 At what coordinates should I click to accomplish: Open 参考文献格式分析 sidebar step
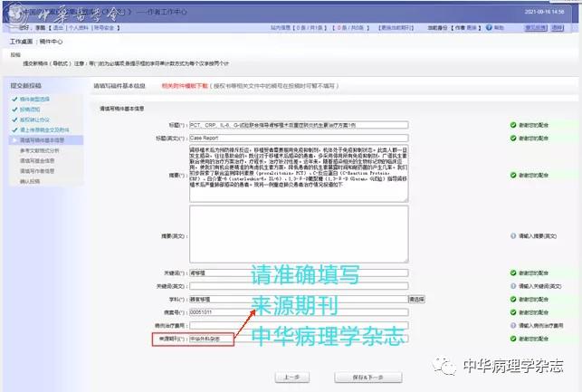39,150
